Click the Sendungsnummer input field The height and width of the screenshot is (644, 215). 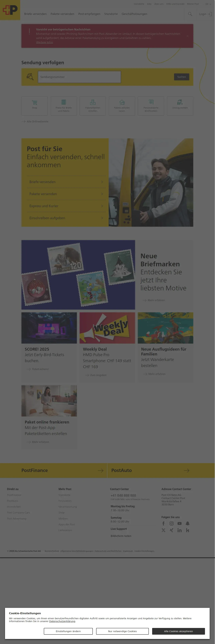pyautogui.click(x=80, y=77)
